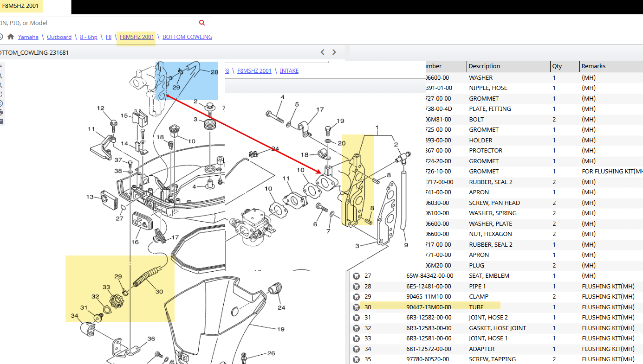Select callout number 16 in the diagram
This screenshot has width=643, height=364.
point(135,242)
